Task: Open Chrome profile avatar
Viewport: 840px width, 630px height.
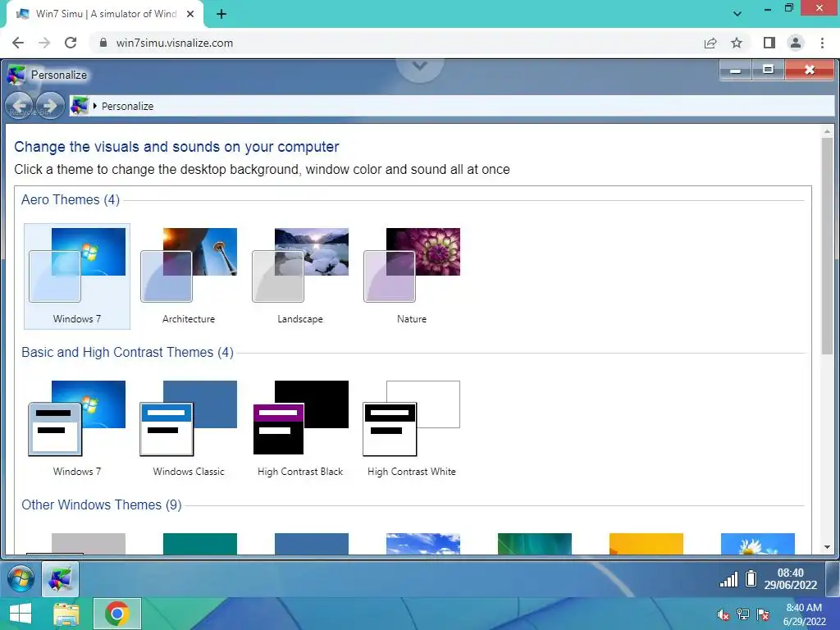Action: 796,43
